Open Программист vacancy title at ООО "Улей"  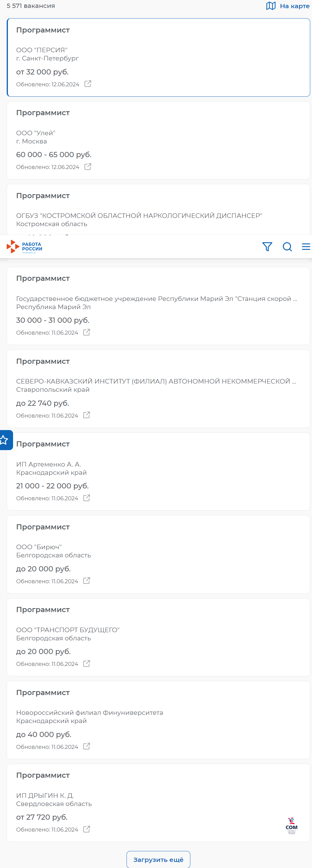43,113
